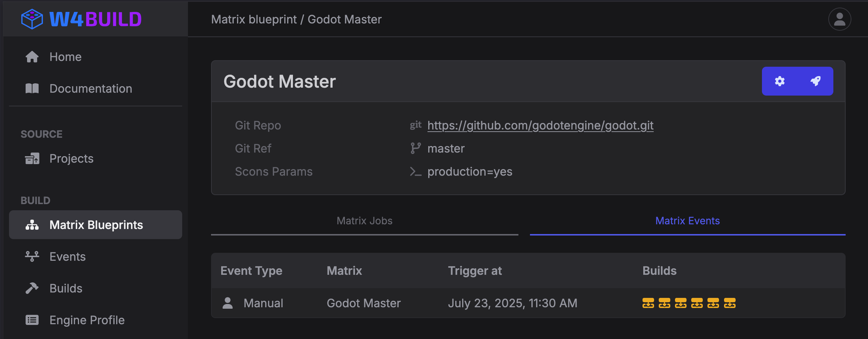This screenshot has width=868, height=339.
Task: Click the July 23, 2025, 11:30 AM timestamp
Action: point(513,303)
